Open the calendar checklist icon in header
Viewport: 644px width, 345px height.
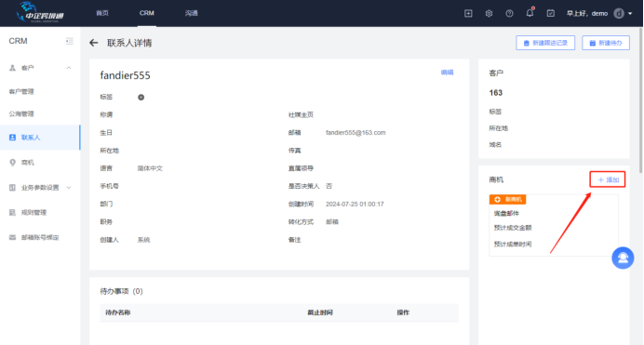click(x=551, y=14)
